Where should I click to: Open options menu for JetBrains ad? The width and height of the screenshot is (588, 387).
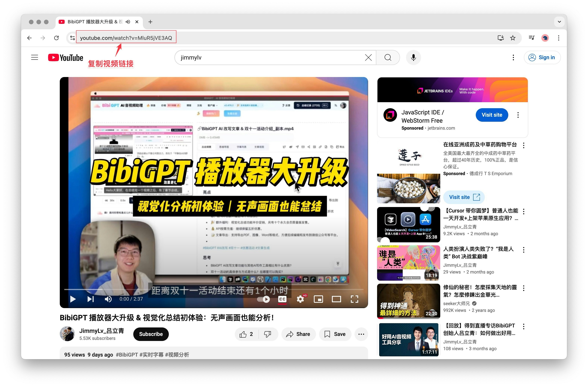tap(518, 115)
